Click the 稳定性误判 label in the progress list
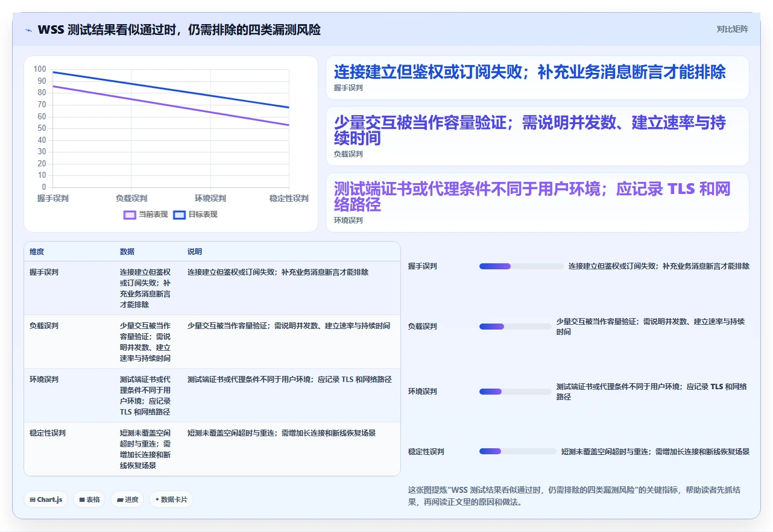The height and width of the screenshot is (532, 773). pos(426,451)
